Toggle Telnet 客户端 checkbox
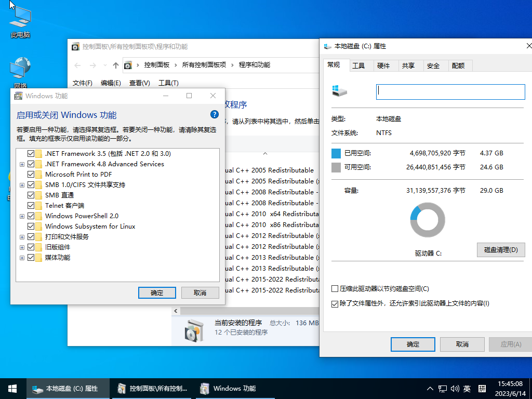The image size is (532, 399). pos(31,206)
